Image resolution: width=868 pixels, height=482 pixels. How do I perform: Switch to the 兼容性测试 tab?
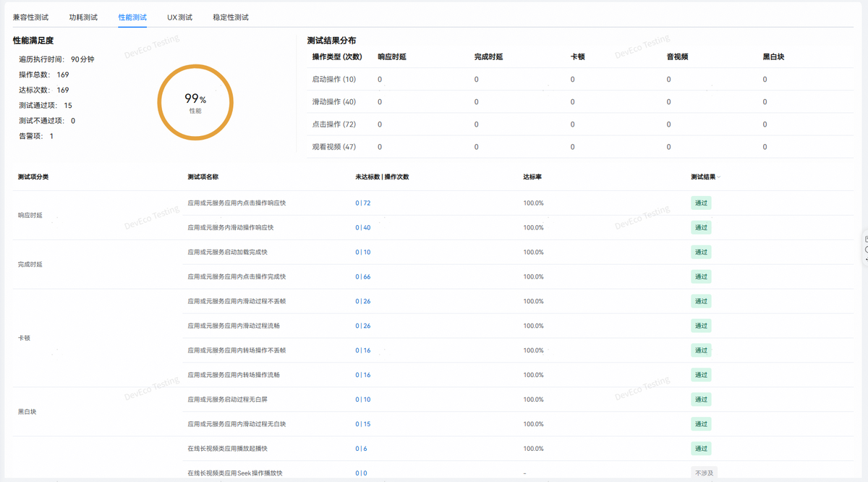pyautogui.click(x=30, y=17)
